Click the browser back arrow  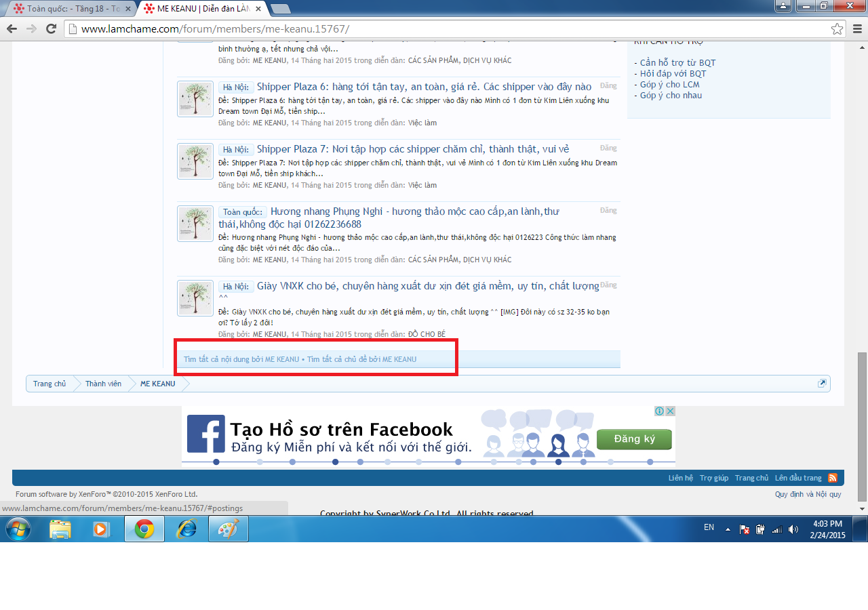pyautogui.click(x=12, y=28)
